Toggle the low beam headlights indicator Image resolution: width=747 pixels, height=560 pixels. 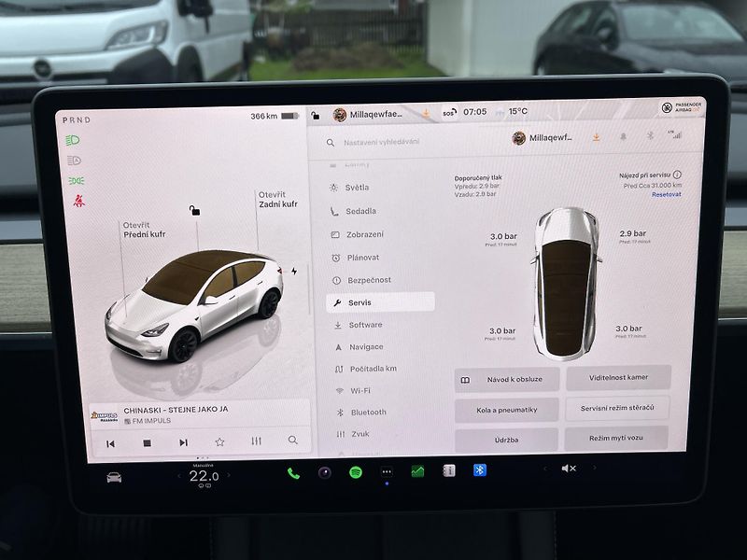click(x=73, y=140)
